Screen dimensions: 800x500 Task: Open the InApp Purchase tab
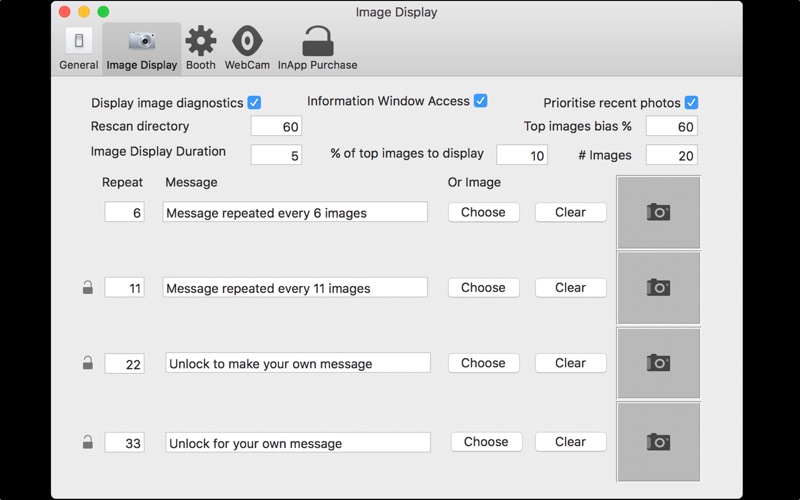(x=317, y=49)
